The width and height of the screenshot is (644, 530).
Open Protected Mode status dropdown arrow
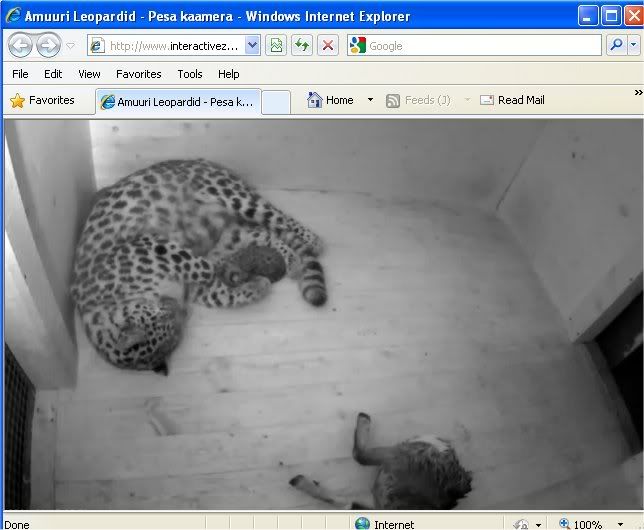coord(538,525)
